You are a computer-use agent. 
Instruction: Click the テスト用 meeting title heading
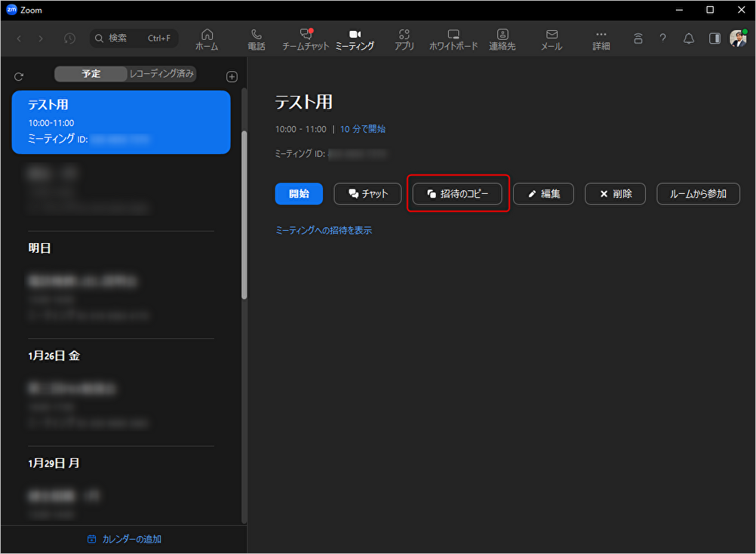(304, 102)
